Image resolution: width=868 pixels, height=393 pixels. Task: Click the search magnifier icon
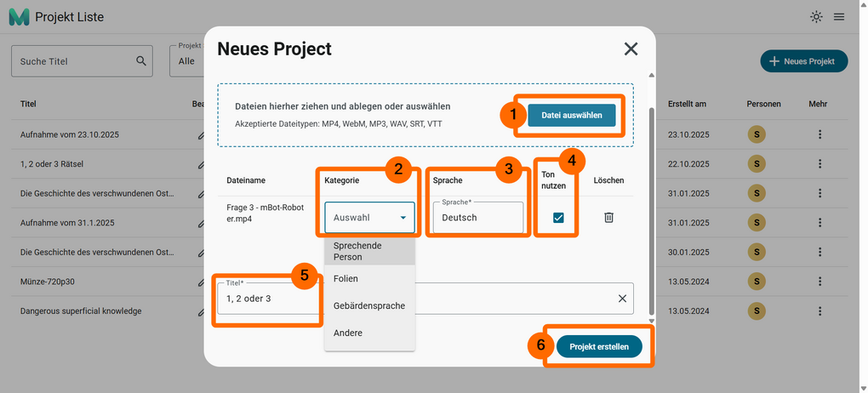[141, 61]
